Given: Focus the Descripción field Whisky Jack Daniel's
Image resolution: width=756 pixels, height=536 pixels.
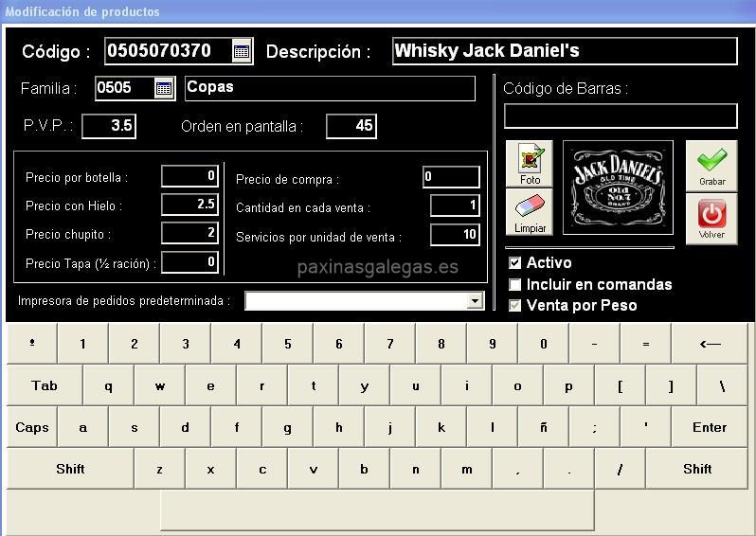Looking at the screenshot, I should [x=565, y=50].
